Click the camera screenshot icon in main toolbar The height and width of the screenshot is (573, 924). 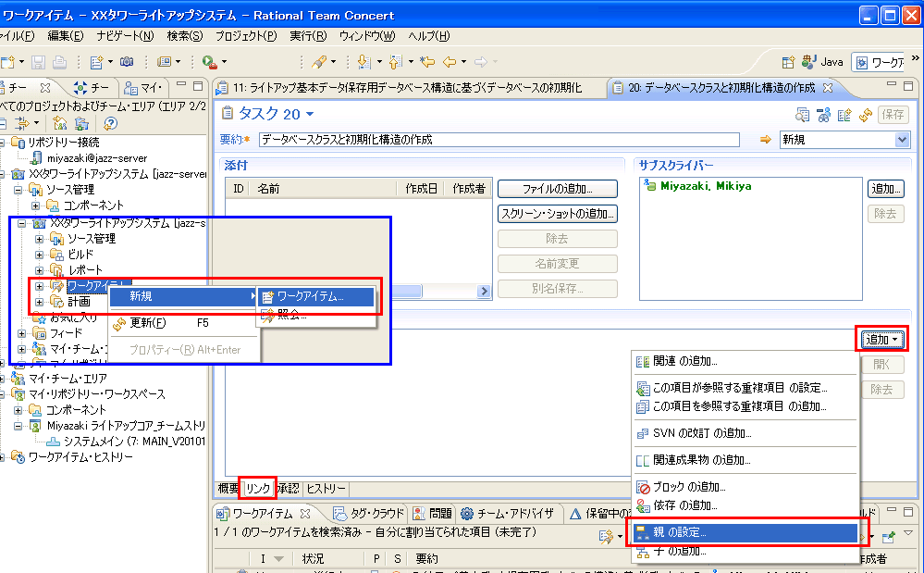coord(127,61)
